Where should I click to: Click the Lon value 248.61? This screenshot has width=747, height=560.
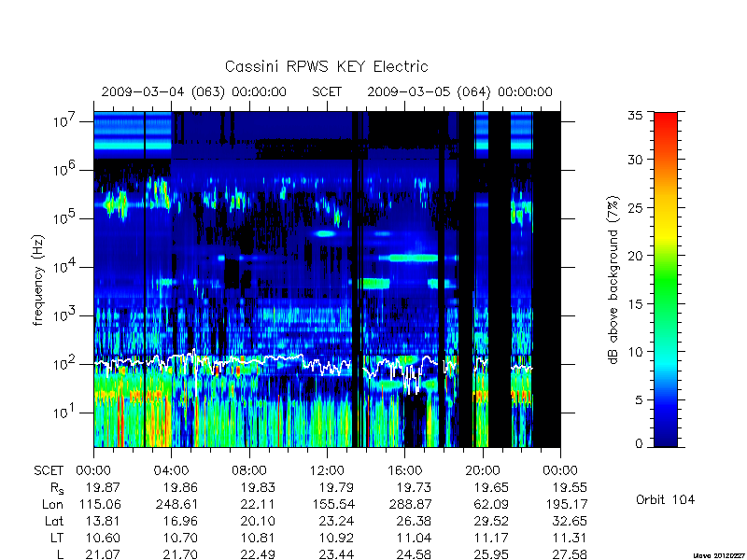(x=176, y=504)
